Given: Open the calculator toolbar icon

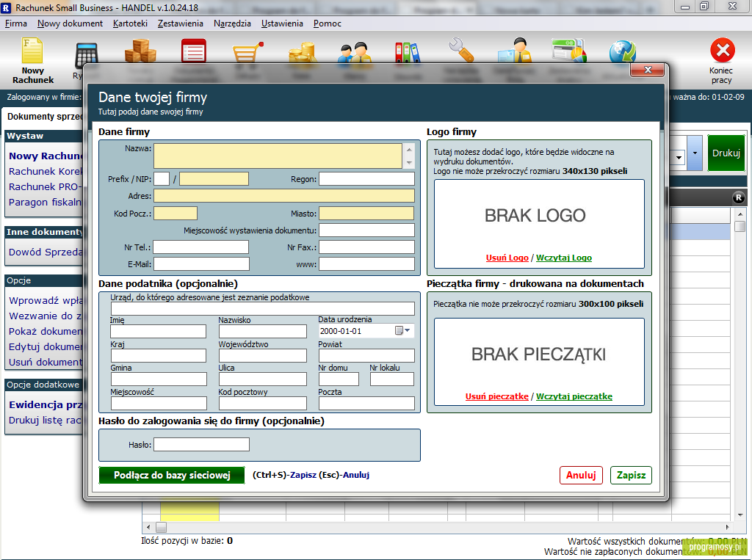Looking at the screenshot, I should point(87,55).
